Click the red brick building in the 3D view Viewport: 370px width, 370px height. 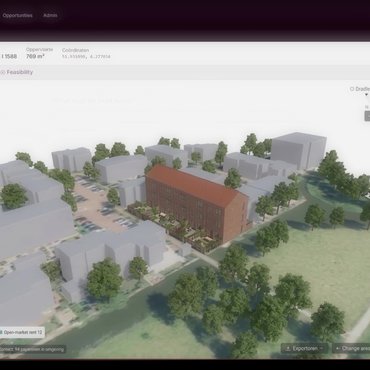coord(197,203)
